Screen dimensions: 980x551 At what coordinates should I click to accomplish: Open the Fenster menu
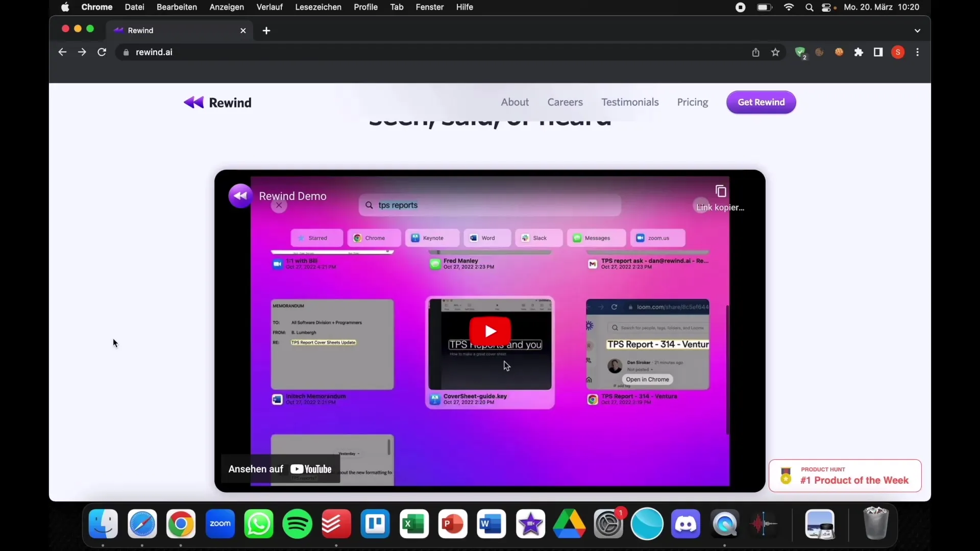tap(430, 7)
